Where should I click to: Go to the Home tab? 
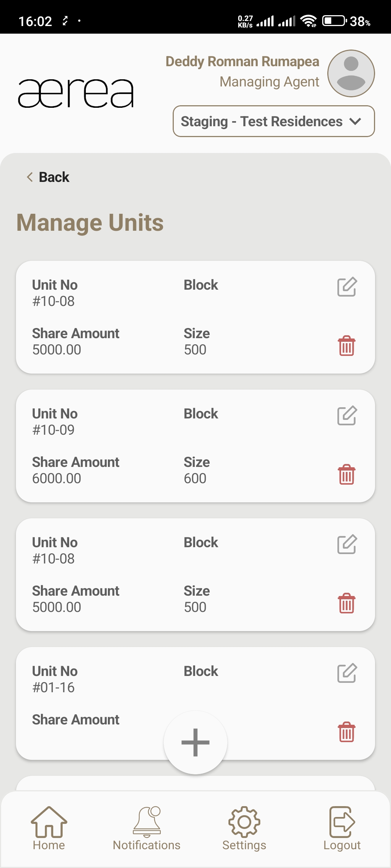tap(49, 828)
